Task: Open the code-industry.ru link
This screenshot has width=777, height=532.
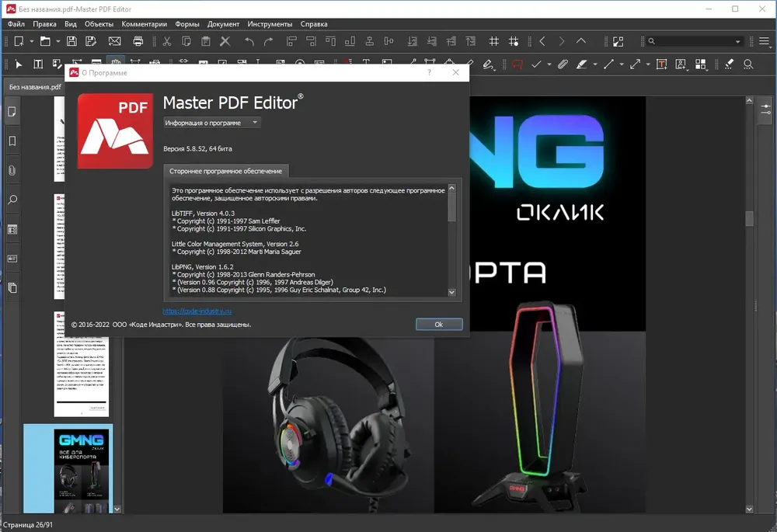Action: (197, 311)
